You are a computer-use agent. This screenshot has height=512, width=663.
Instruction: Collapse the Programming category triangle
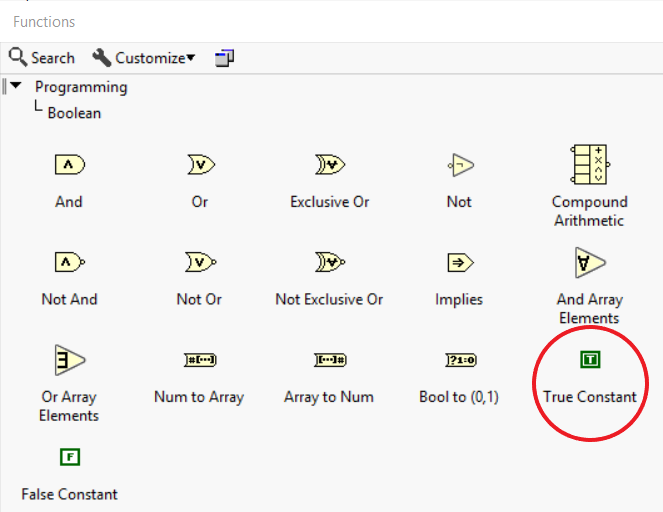(x=16, y=85)
